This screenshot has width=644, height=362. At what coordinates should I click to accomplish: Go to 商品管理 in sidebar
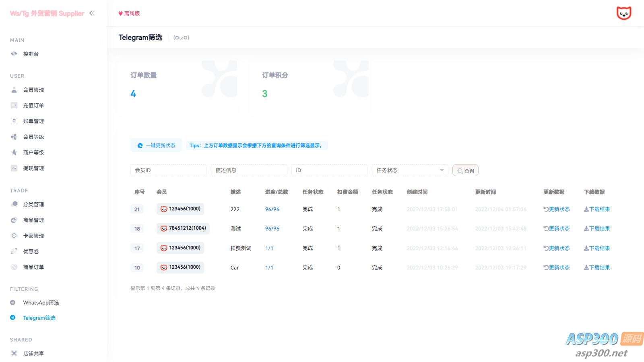(x=33, y=220)
